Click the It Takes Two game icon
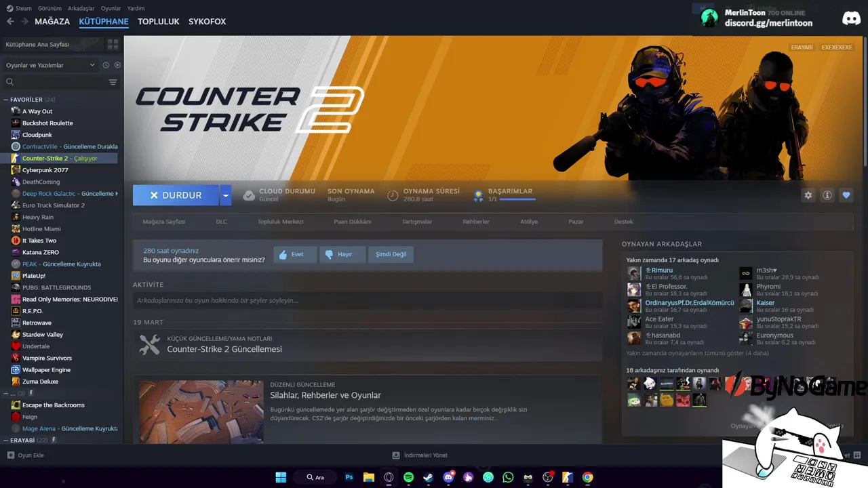 (16, 241)
